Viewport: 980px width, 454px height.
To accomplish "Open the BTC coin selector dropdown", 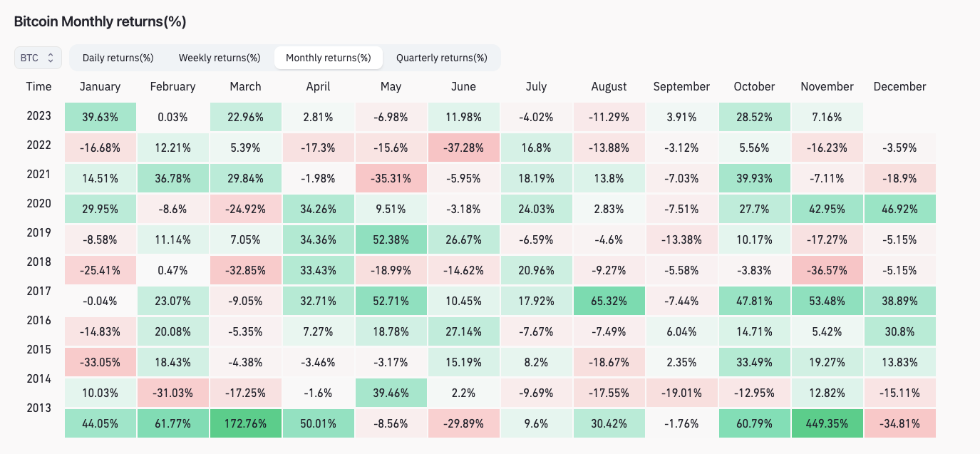I will coord(38,58).
